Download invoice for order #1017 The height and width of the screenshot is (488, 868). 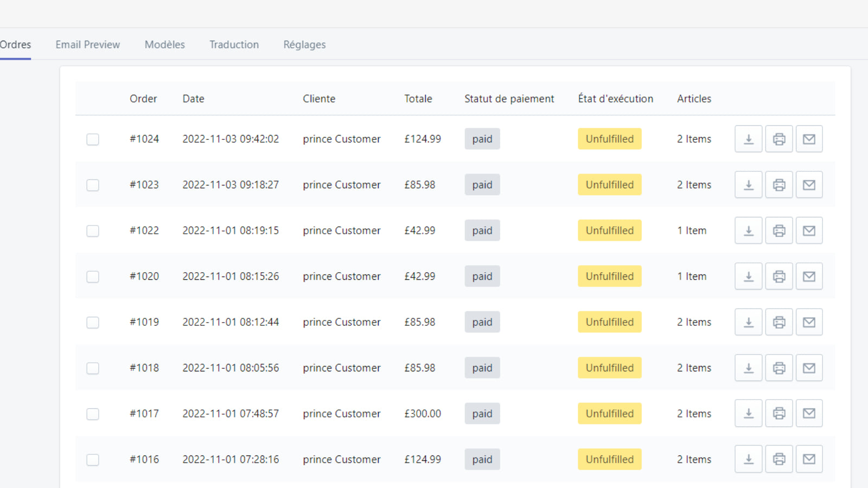point(749,414)
